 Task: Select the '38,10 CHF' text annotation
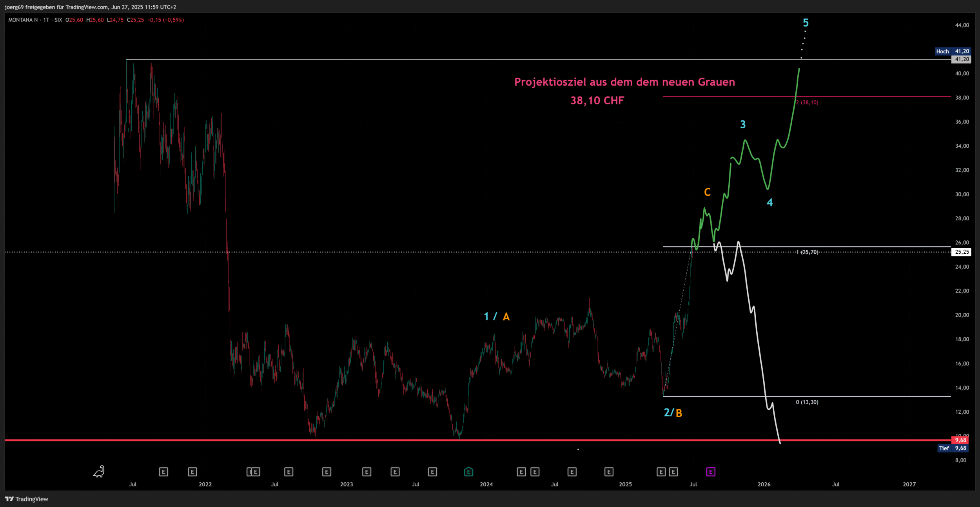tap(597, 100)
